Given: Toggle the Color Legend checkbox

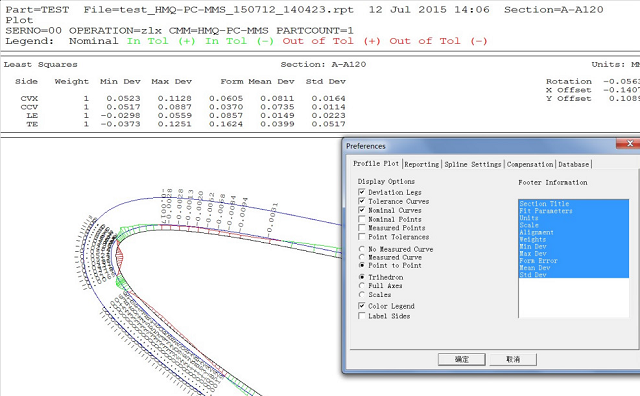Looking at the screenshot, I should coord(362,306).
